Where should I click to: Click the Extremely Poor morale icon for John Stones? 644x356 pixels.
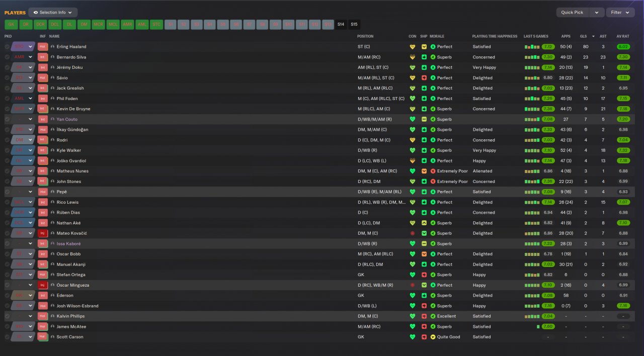[433, 182]
